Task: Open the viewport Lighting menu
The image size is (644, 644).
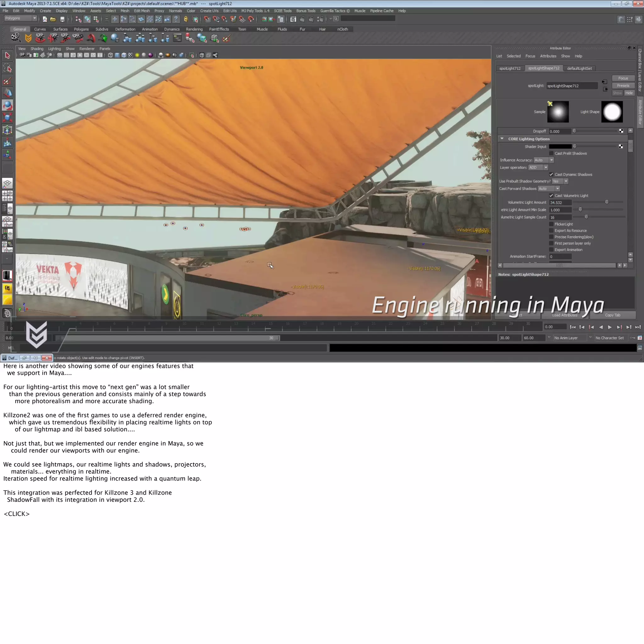Action: [x=54, y=49]
